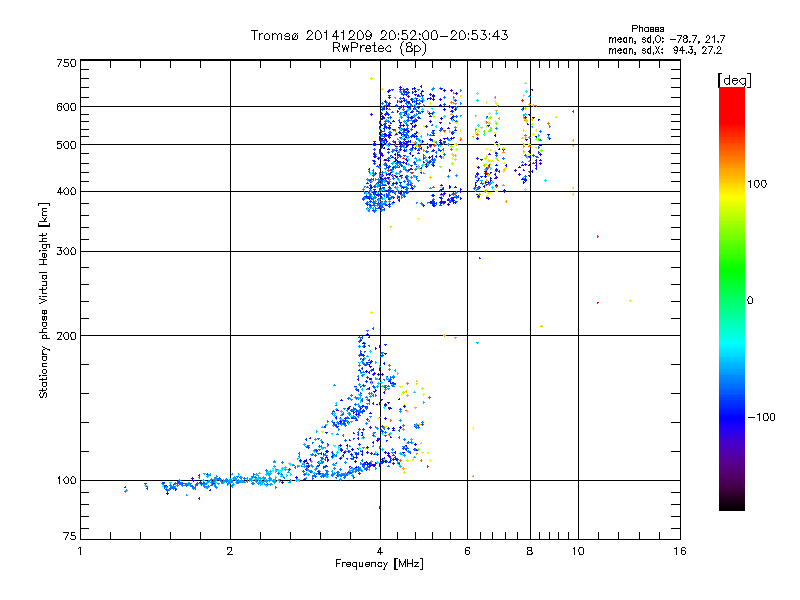Click the y-axis tick value '750'
Viewport: 800px width, 600px height.
point(67,63)
